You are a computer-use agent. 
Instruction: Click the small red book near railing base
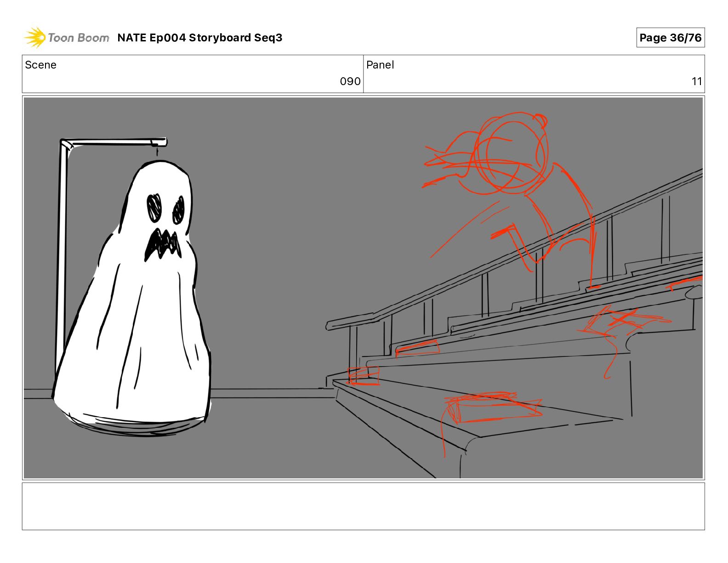pyautogui.click(x=363, y=374)
